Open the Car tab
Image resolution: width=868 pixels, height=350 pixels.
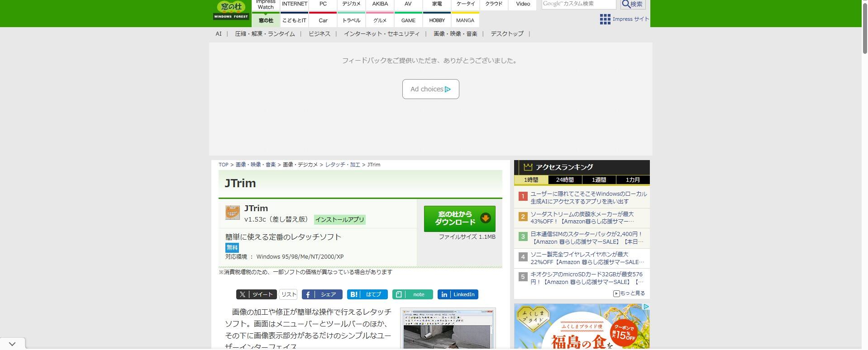tap(323, 20)
